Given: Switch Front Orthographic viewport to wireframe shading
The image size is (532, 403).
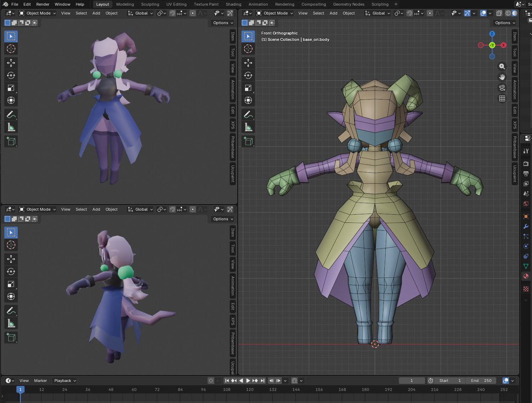Looking at the screenshot, I should click(508, 13).
